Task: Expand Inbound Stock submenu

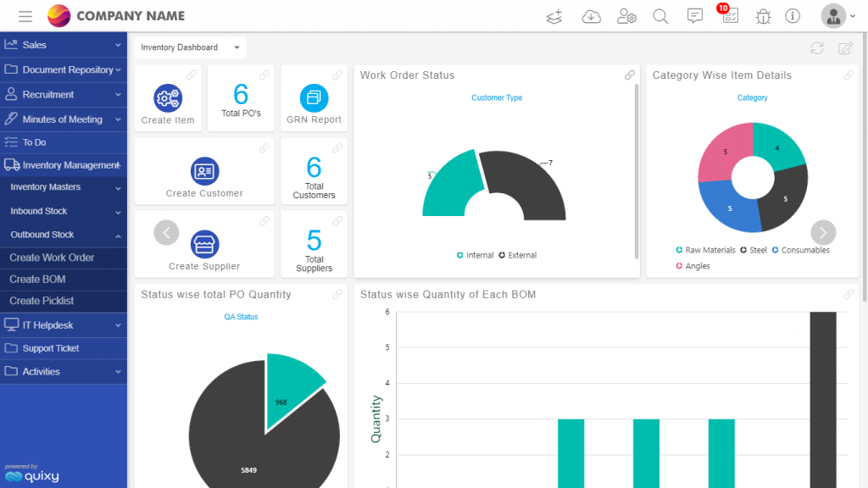Action: point(63,211)
